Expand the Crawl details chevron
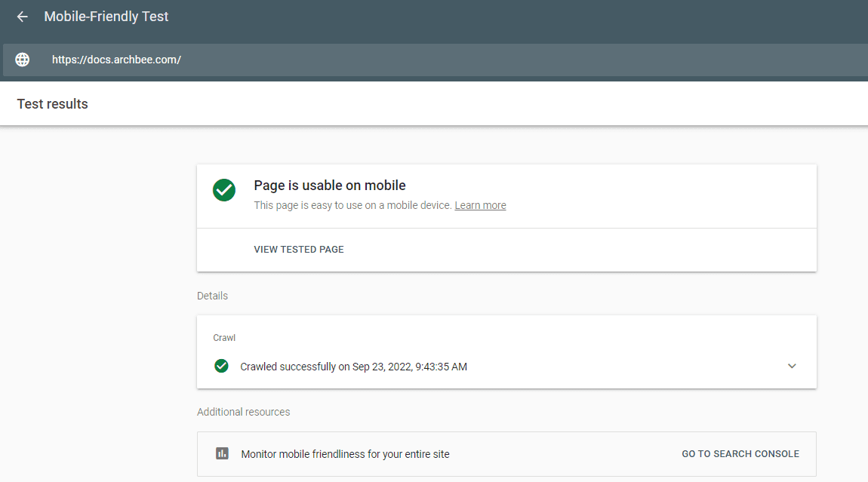 pyautogui.click(x=792, y=366)
